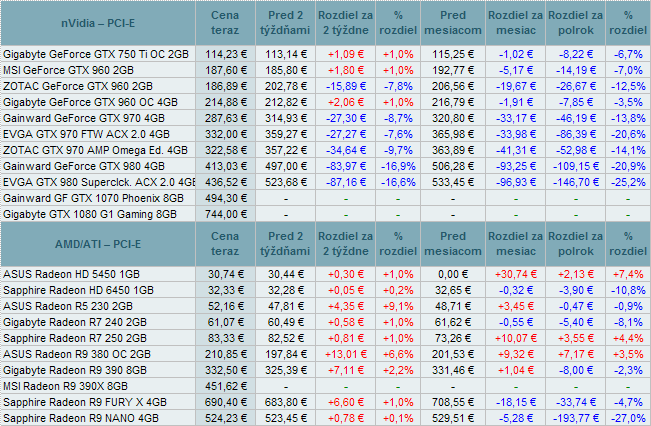Click Gigabyte GTX 1080 G1 Gaming 8GB
This screenshot has width=651, height=426.
pyautogui.click(x=90, y=214)
